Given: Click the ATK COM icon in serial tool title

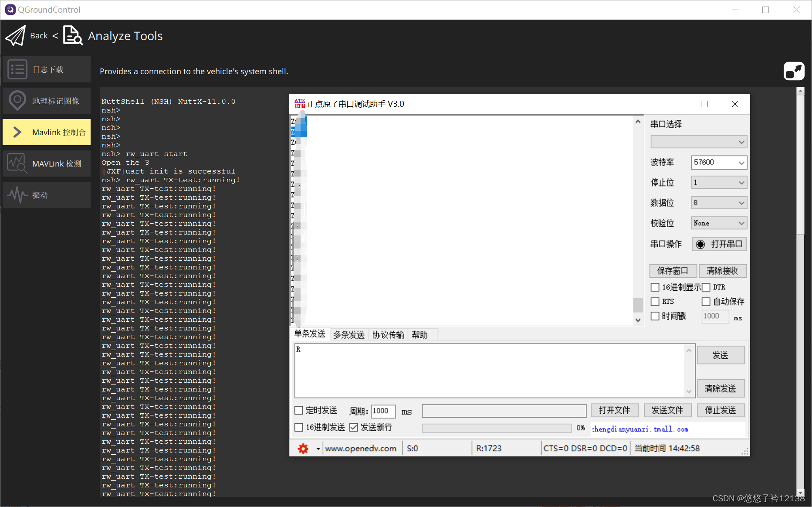Looking at the screenshot, I should tap(300, 104).
